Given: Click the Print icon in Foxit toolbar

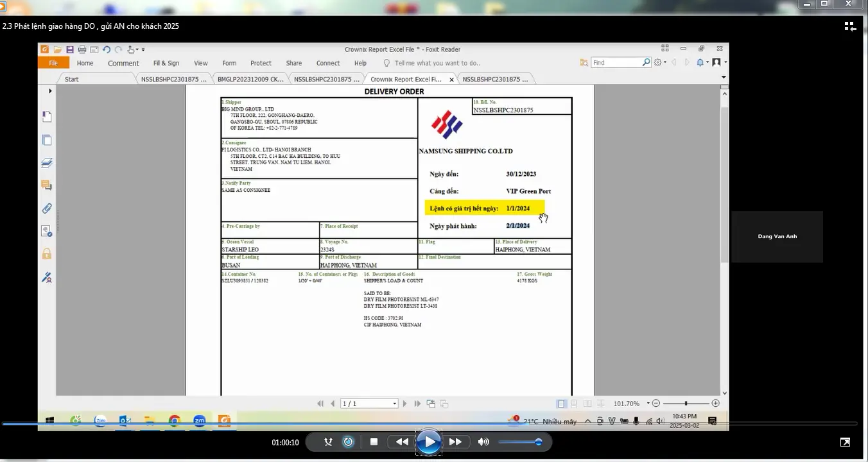Looking at the screenshot, I should point(82,49).
